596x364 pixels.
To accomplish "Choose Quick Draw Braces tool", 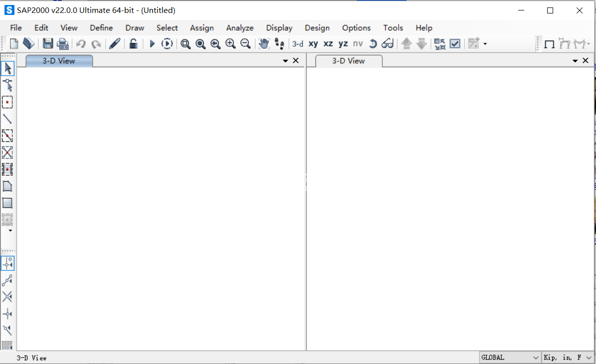I will 7,152.
